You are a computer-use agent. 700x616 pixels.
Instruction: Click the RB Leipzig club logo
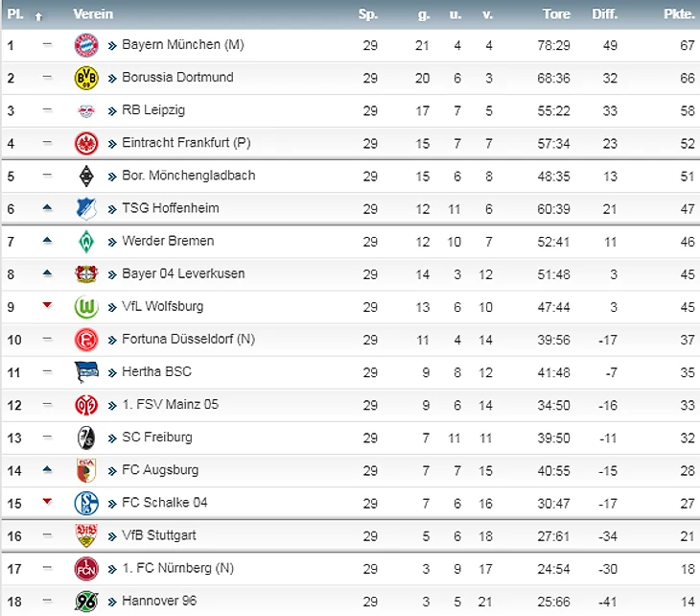click(86, 110)
